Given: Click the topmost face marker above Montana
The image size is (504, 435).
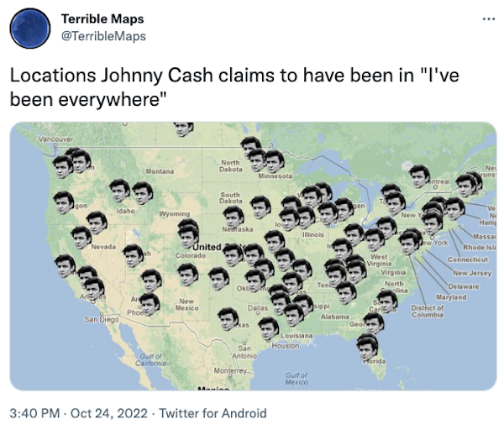Looking at the screenshot, I should pyautogui.click(x=183, y=128).
